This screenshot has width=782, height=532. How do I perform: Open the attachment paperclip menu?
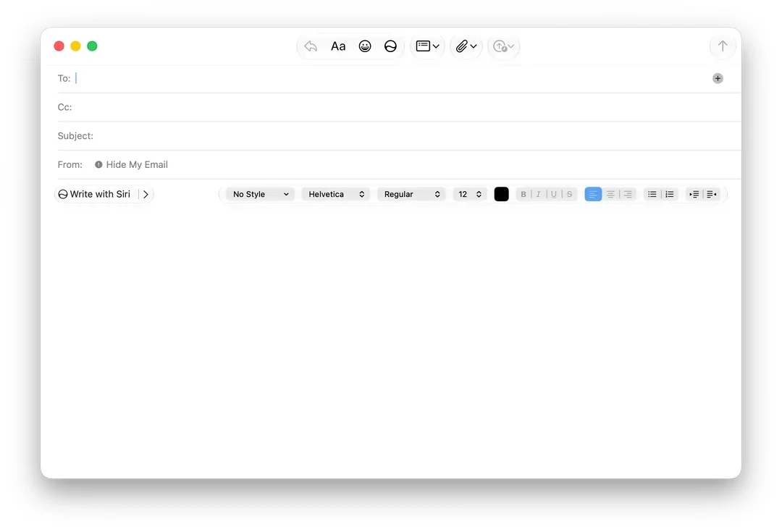coord(466,46)
